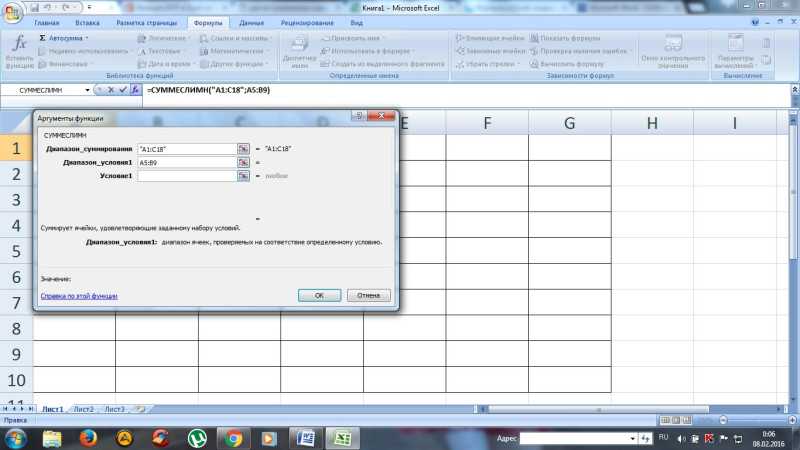Screen dimensions: 800x450
Task: Cancel formula entry with the X icon
Action: click(111, 90)
